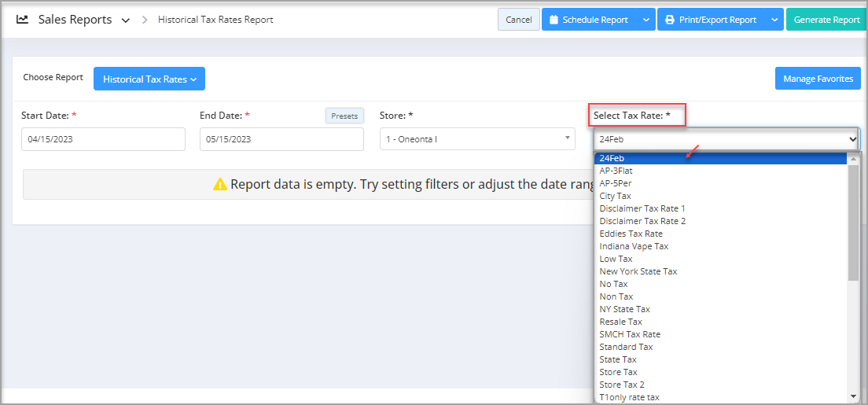Image resolution: width=868 pixels, height=405 pixels.
Task: Click the Generate Report button
Action: [x=826, y=20]
